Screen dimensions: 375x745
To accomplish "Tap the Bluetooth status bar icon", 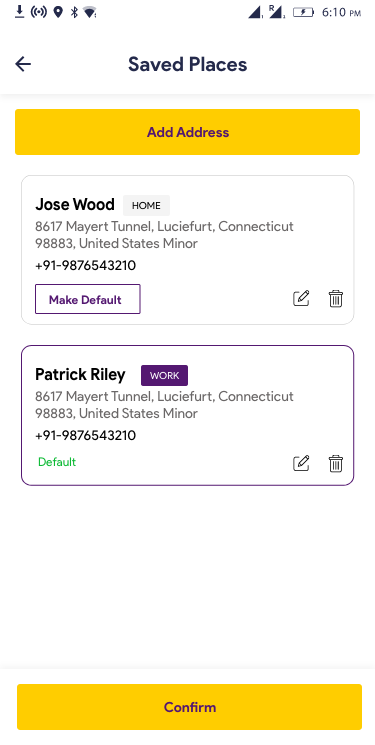I will (x=74, y=12).
